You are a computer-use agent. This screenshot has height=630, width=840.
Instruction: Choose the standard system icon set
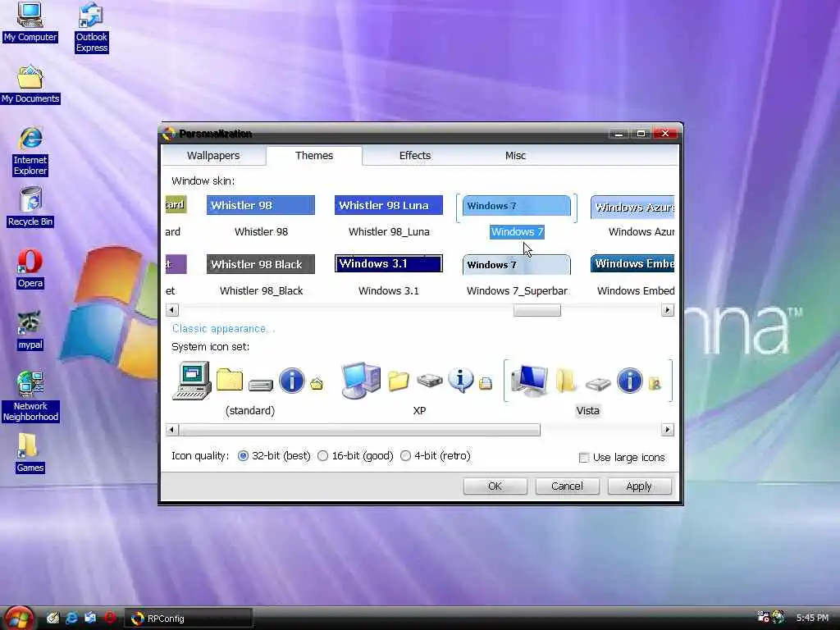coord(249,390)
